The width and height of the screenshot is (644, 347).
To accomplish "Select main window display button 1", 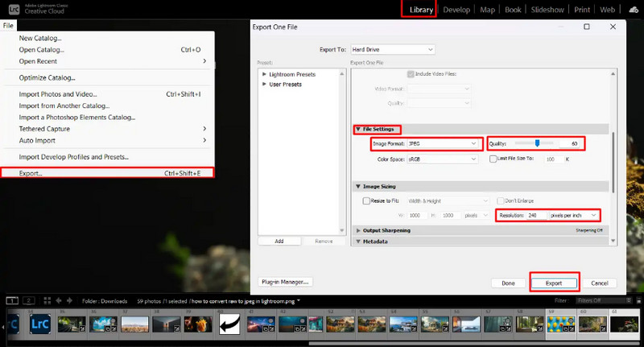I will (x=12, y=300).
